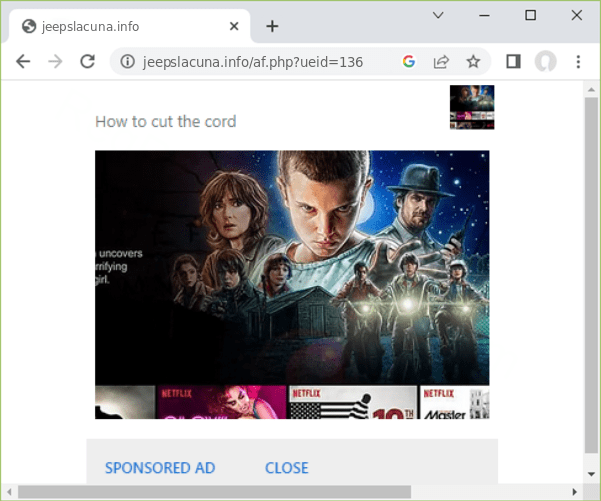Image resolution: width=601 pixels, height=501 pixels.
Task: Expand the tab search chevron
Action: tap(438, 15)
